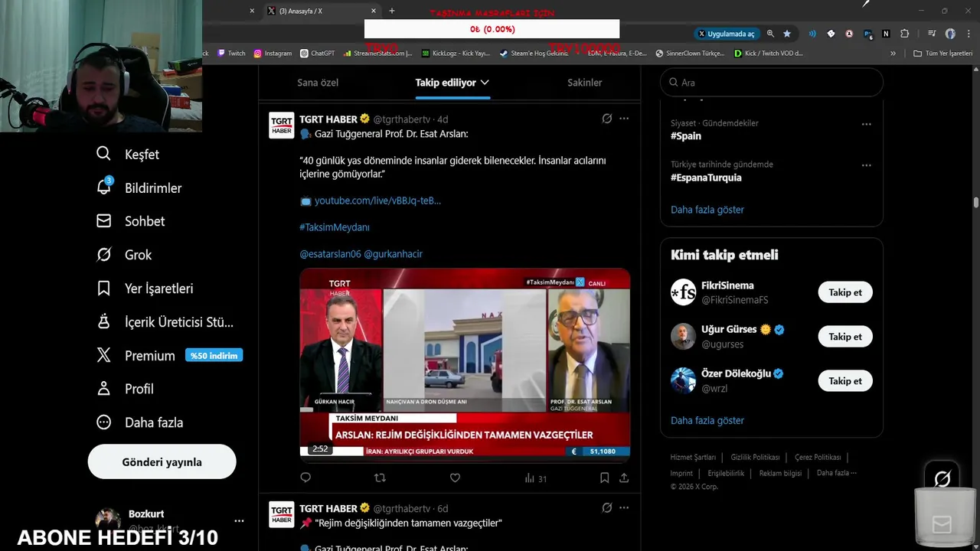
Task: Open Daha fazla sidebar menu
Action: coord(139,422)
